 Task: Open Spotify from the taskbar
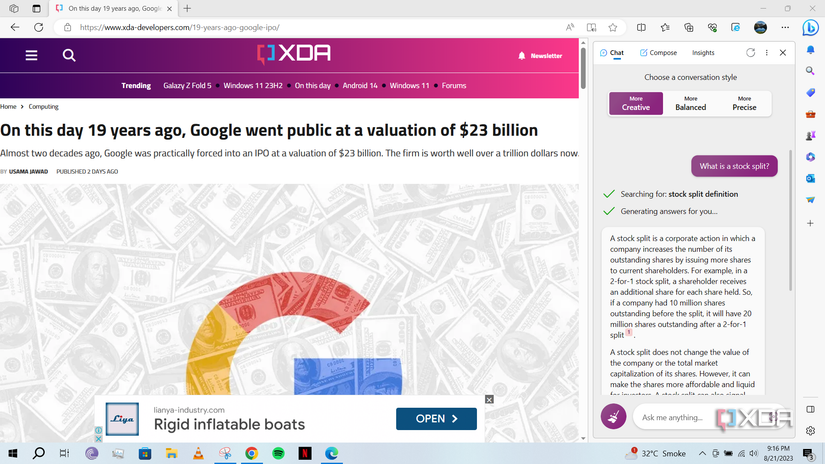click(x=278, y=453)
